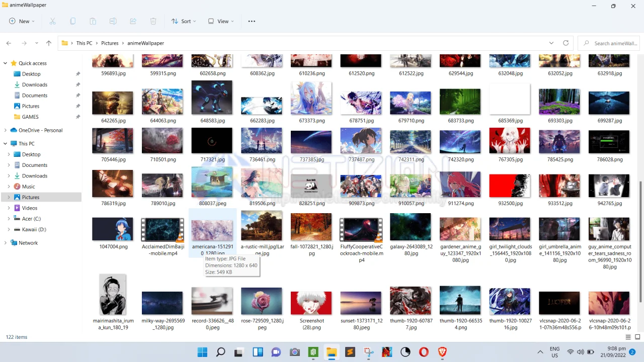Click the Rename icon in the toolbar
The image size is (644, 362).
[113, 21]
